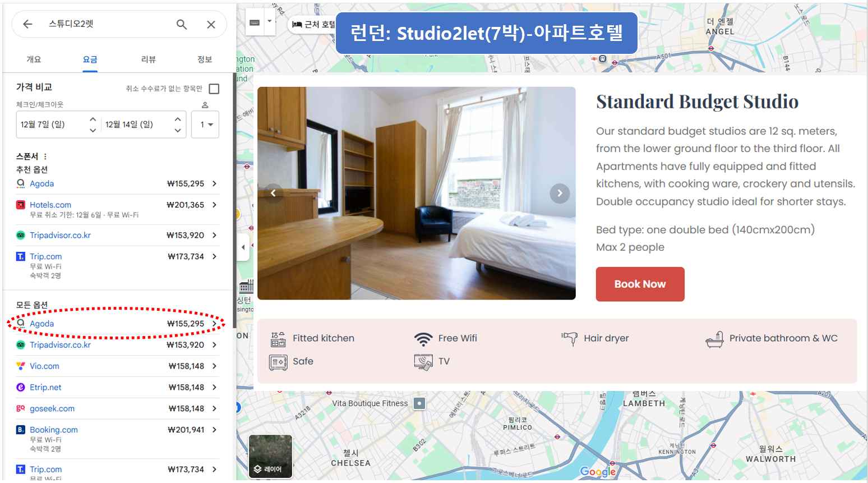
Task: Focus the 스튜디오2렛 search field
Action: [107, 24]
